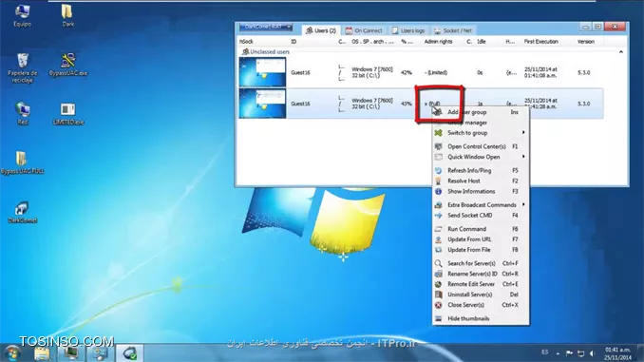Switch to the Users (2) tab
644x362 pixels.
(x=321, y=30)
